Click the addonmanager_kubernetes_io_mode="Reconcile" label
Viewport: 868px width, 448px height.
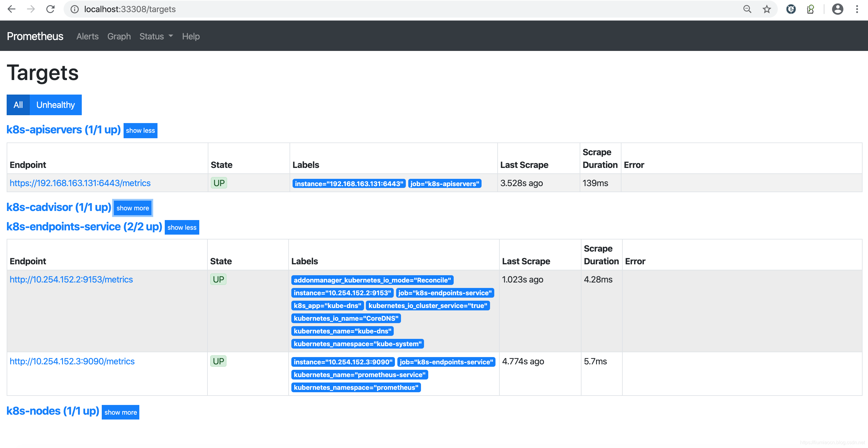[372, 280]
